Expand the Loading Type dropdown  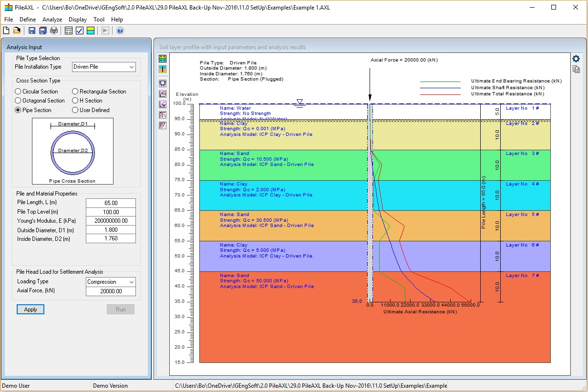(x=111, y=282)
